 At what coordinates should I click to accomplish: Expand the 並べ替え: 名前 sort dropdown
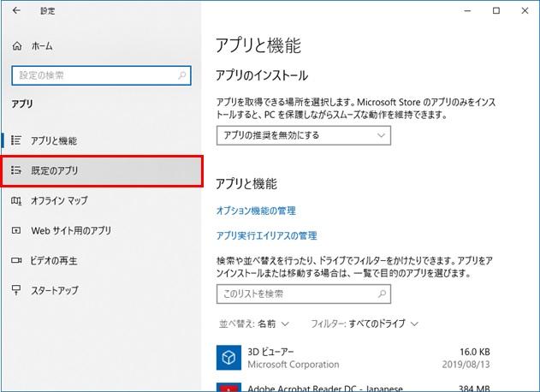(254, 324)
